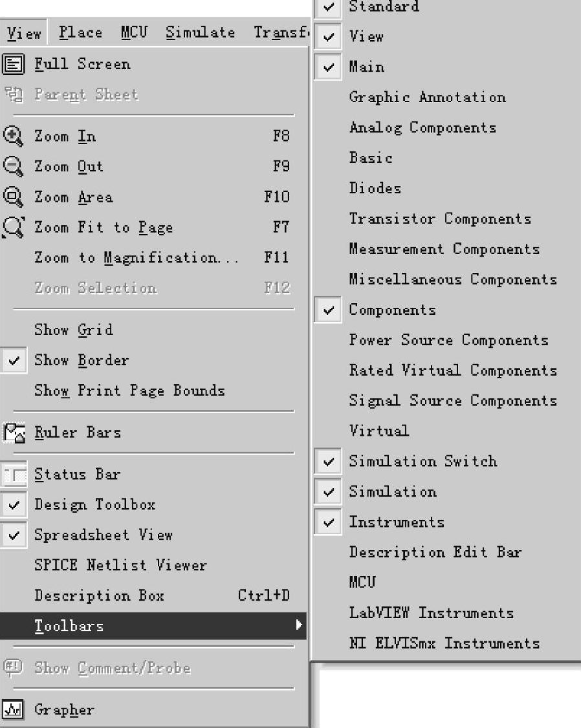Enable the LabVIEW Instruments toolbar
The image size is (581, 728).
coord(431,612)
